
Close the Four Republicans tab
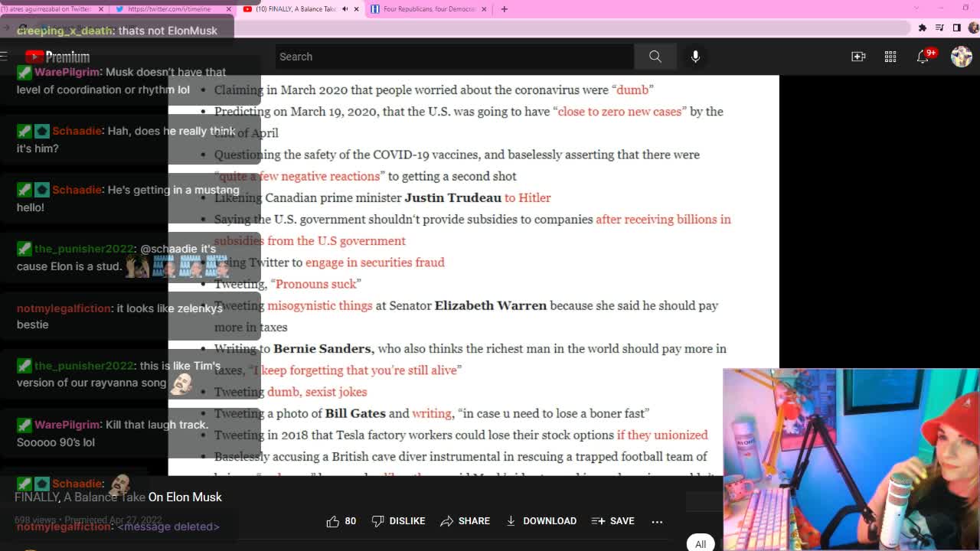click(x=484, y=9)
